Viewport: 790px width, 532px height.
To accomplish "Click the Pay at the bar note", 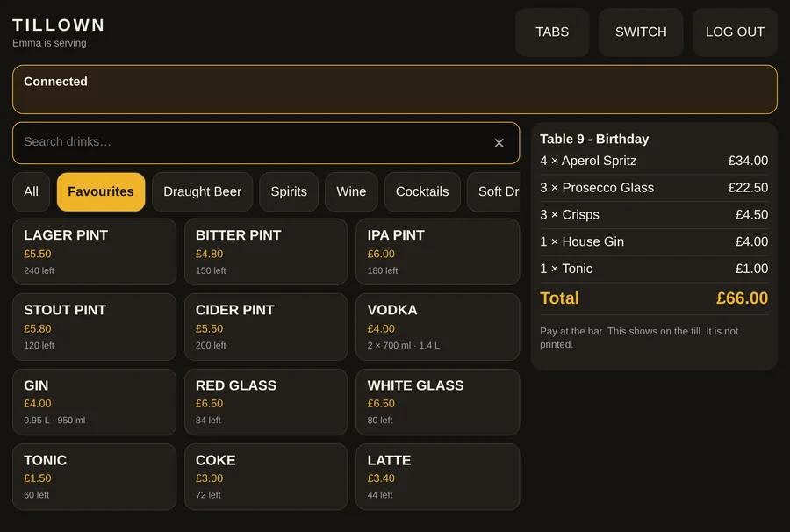I will coord(639,338).
